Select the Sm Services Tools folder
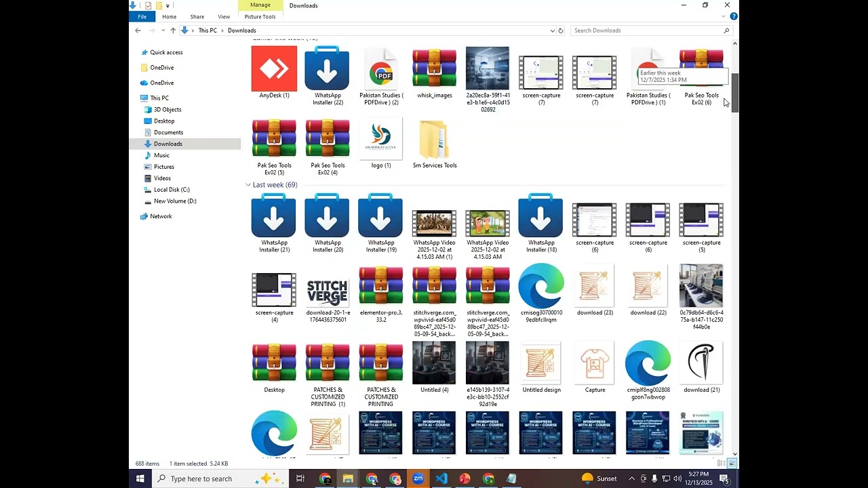Image resolution: width=868 pixels, height=488 pixels. pos(435,144)
